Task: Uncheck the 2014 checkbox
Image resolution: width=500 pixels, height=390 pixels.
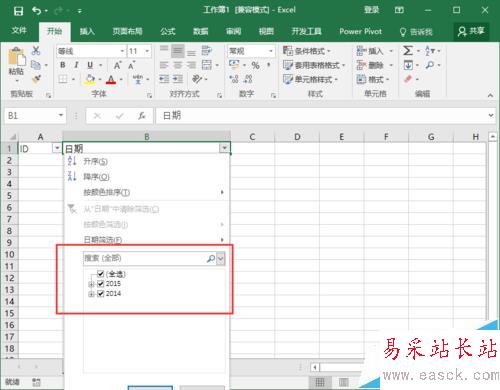Action: [101, 294]
